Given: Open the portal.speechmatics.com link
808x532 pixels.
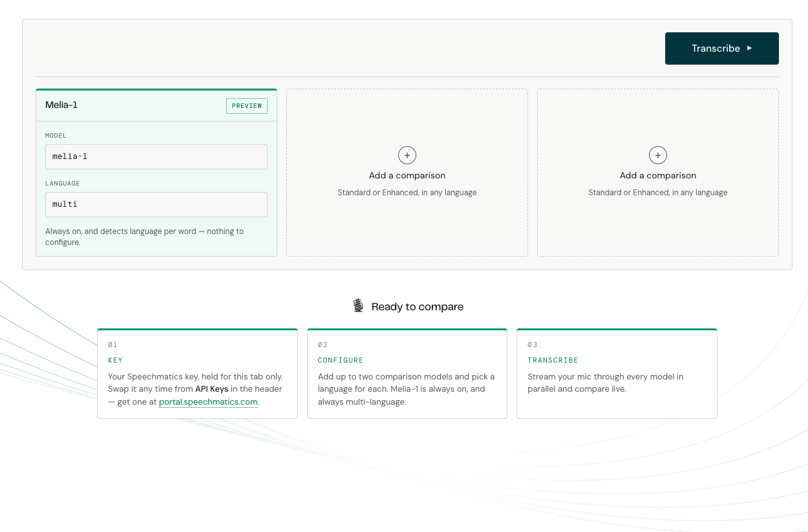Looking at the screenshot, I should [x=209, y=401].
